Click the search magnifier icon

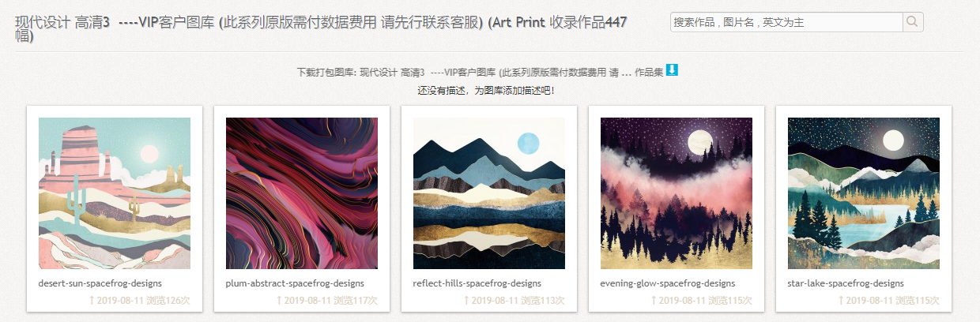point(913,22)
